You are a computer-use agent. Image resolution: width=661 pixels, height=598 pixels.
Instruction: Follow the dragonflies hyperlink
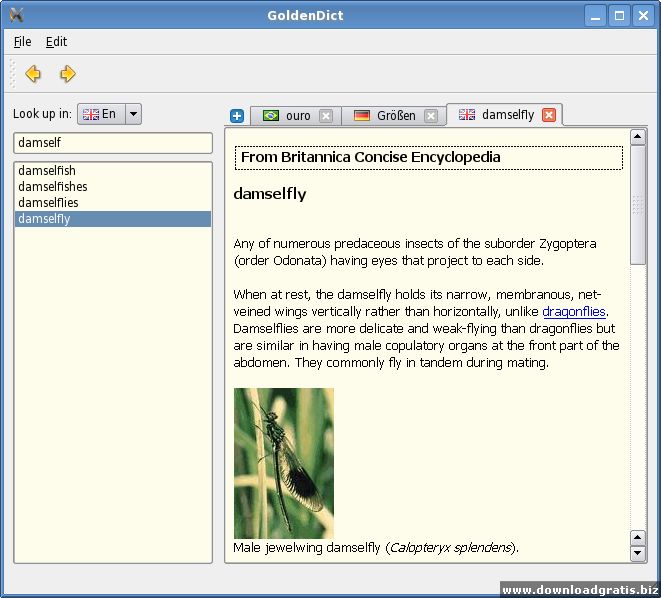coord(574,312)
